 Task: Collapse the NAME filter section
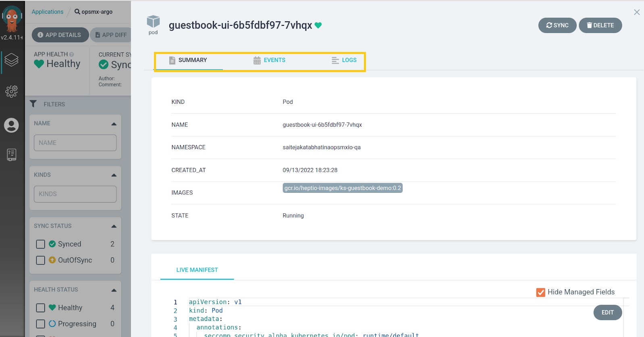click(114, 124)
